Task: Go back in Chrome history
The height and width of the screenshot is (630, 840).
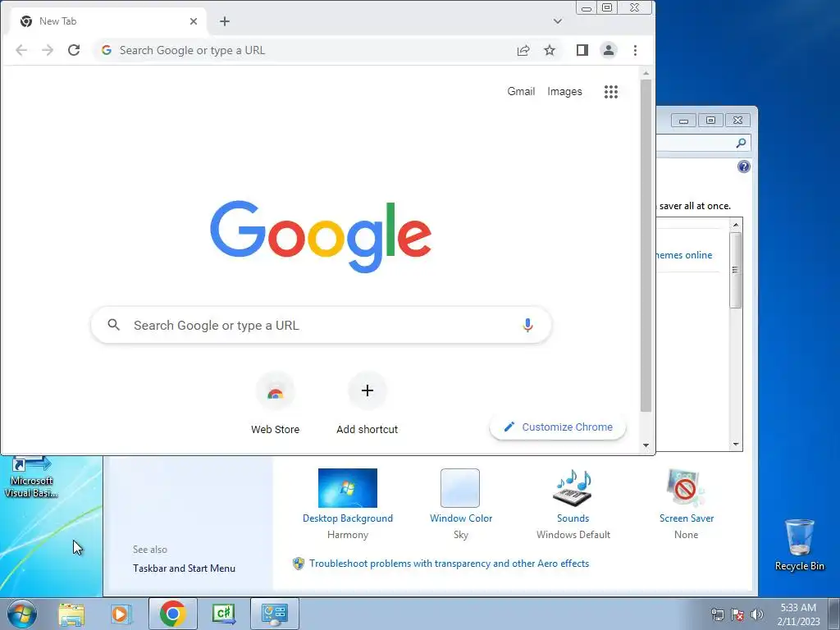Action: click(21, 50)
